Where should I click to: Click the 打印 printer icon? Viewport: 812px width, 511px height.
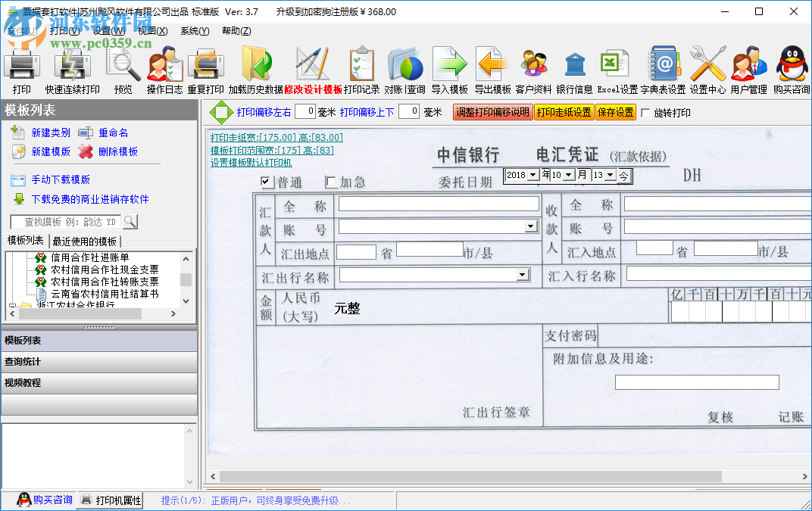(21, 65)
